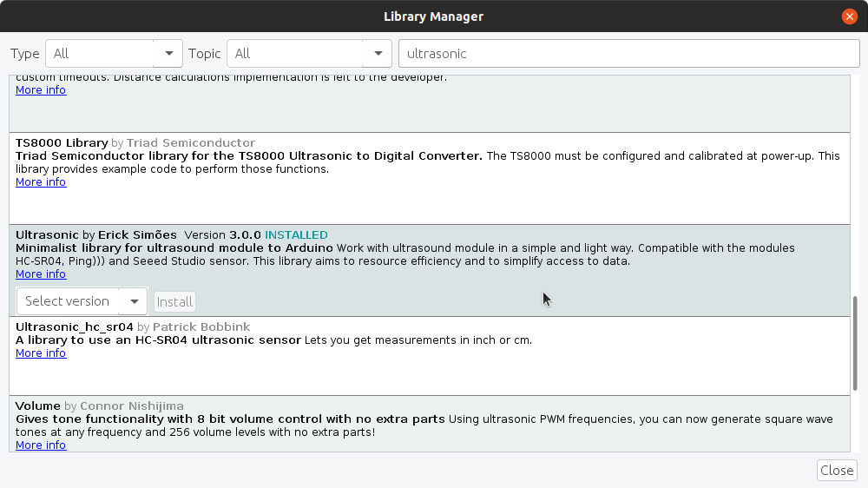The height and width of the screenshot is (488, 868).
Task: Click the Select version arrow icon
Action: pos(134,301)
